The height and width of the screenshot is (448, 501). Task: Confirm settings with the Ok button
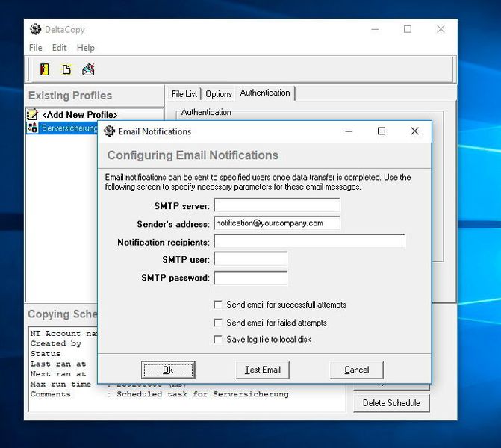[168, 370]
